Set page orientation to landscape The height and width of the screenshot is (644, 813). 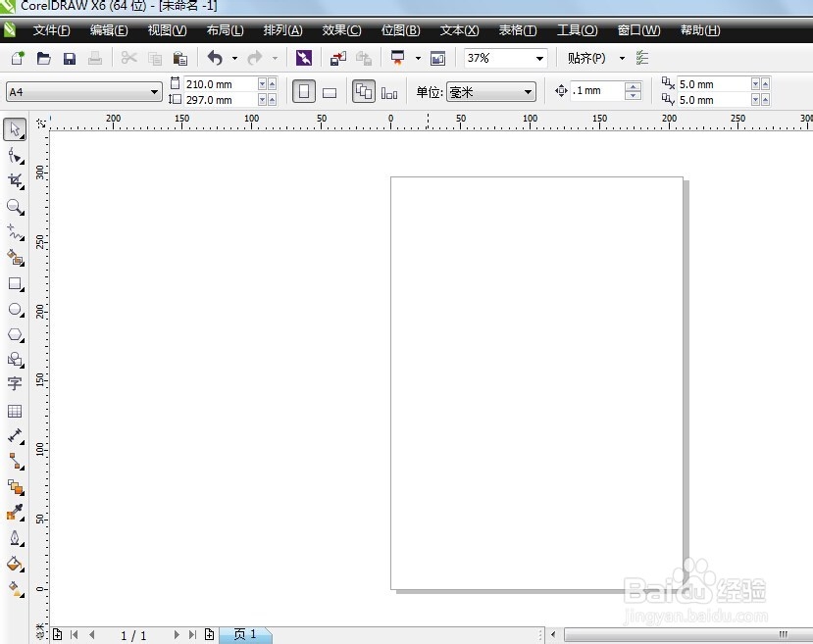pos(330,92)
